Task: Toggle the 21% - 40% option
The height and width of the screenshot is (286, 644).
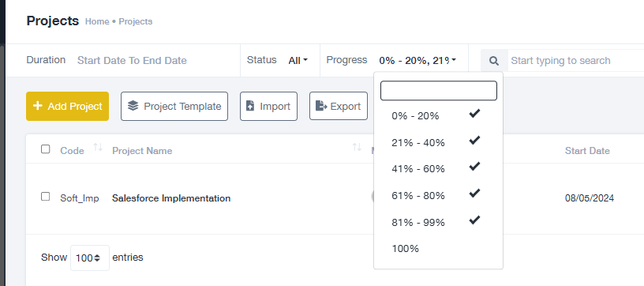Action: 438,142
